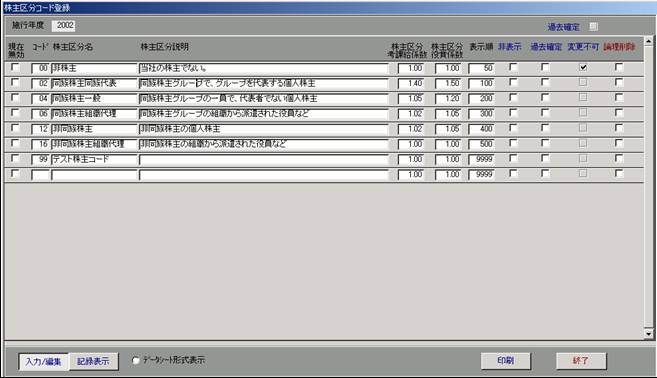Click 考課給係数 value 1.40 in code 02 row

click(411, 83)
